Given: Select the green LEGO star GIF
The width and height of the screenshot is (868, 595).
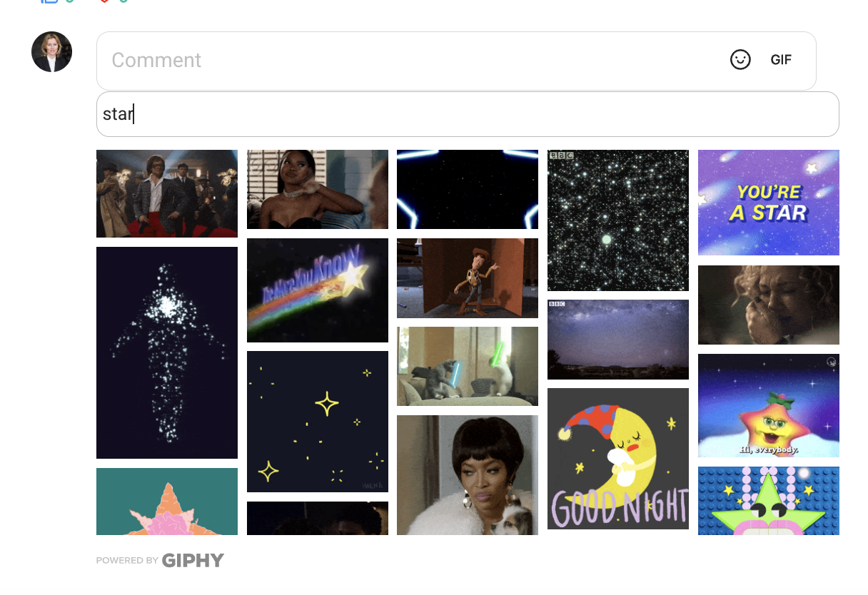Looking at the screenshot, I should coord(769,501).
